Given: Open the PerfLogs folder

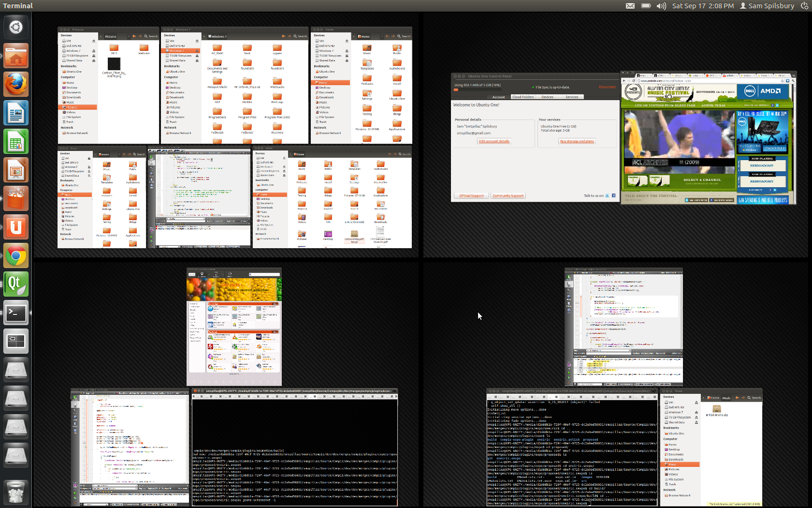Looking at the screenshot, I should 277,98.
